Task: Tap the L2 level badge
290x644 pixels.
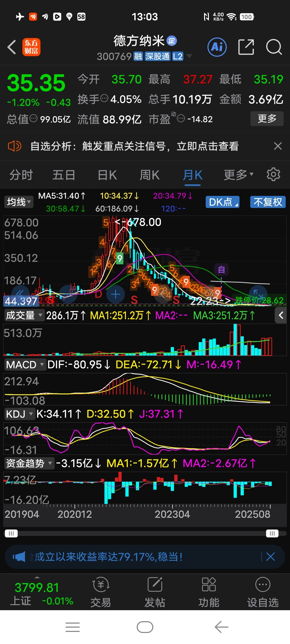Action: click(x=178, y=56)
